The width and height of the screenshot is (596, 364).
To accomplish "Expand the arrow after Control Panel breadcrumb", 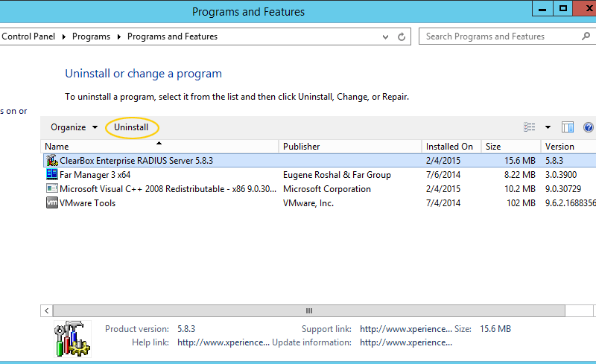I will tap(64, 36).
